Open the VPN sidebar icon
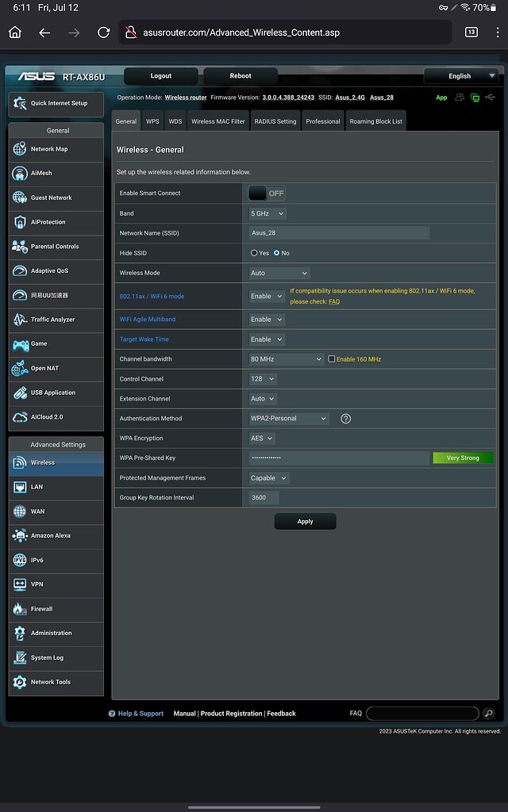This screenshot has width=508, height=812. pos(20,584)
